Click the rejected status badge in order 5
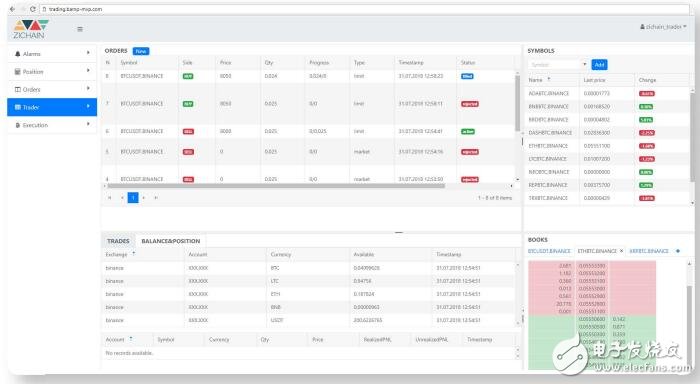 470,152
